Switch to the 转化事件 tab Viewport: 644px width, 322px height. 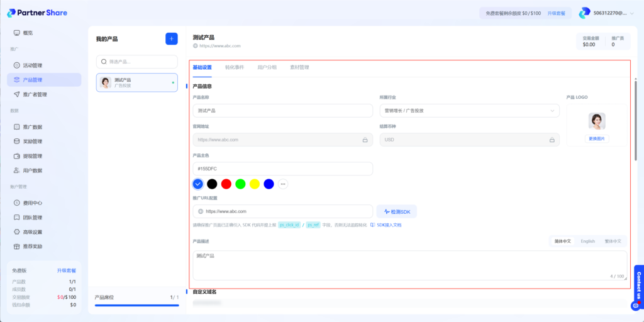coord(235,67)
